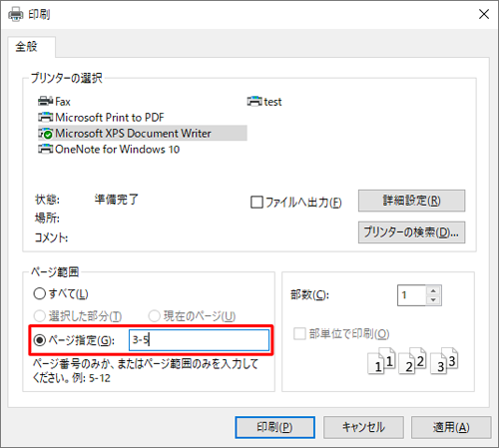Click the 状態: label
Screen dimensions: 499x448
[x=47, y=200]
